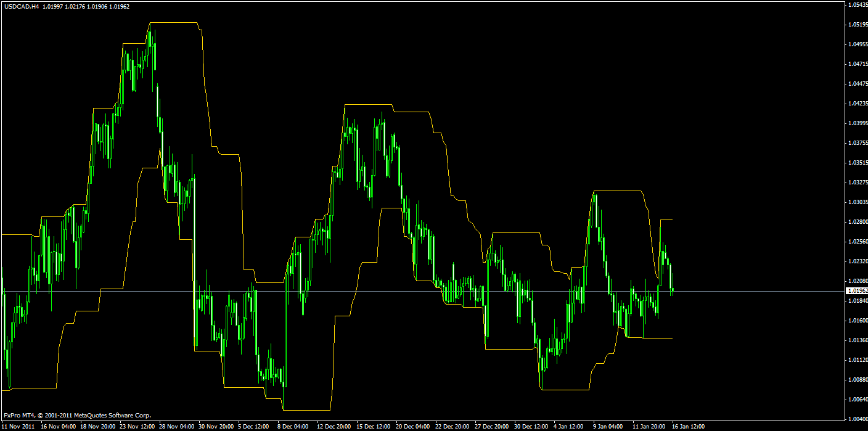Click the USDCAD,H4 chart title text
The width and height of the screenshot is (868, 431).
pos(21,6)
